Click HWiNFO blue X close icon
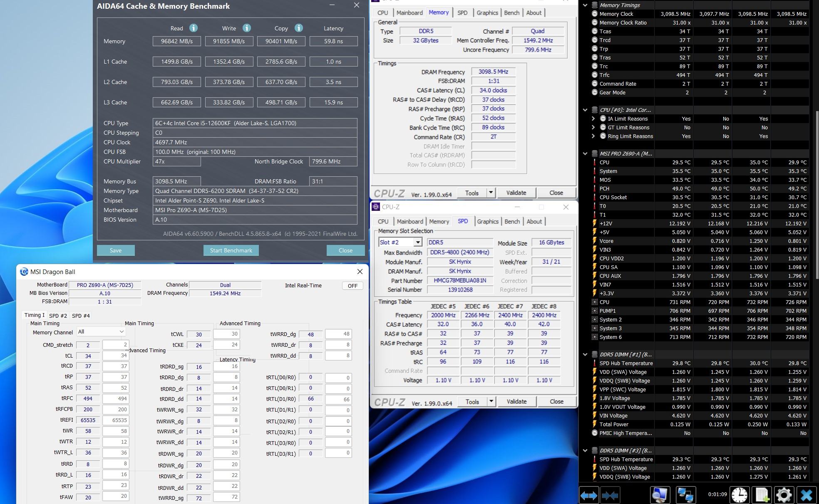 click(x=806, y=495)
